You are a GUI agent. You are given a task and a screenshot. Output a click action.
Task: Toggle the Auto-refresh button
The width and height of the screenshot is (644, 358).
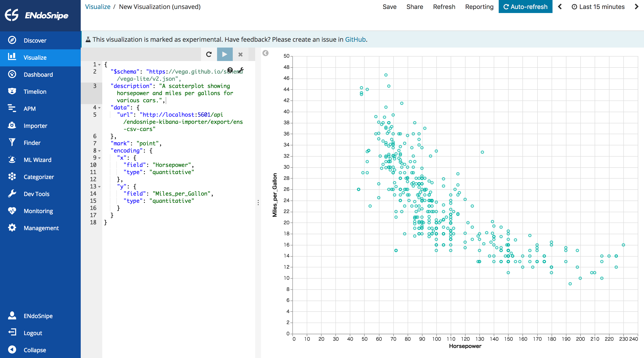[525, 7]
